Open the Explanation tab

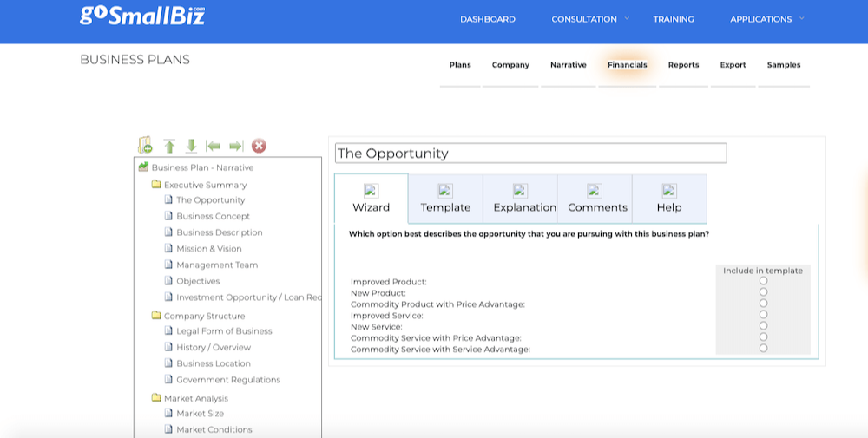pos(520,199)
